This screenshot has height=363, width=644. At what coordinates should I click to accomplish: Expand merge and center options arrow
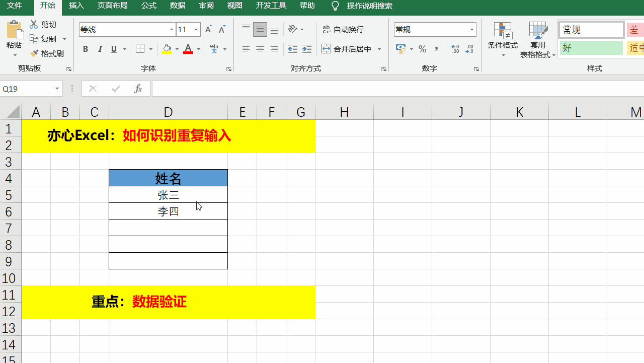379,49
